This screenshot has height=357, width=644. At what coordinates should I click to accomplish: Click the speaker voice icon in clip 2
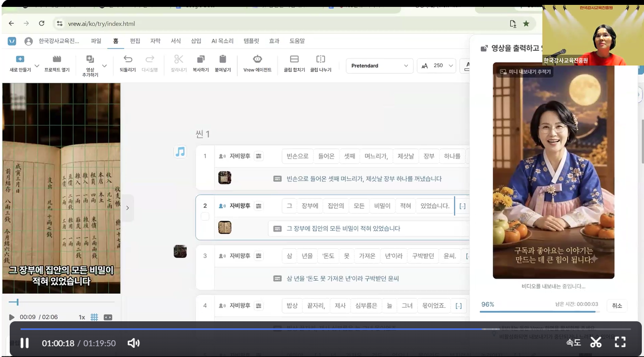coord(222,206)
